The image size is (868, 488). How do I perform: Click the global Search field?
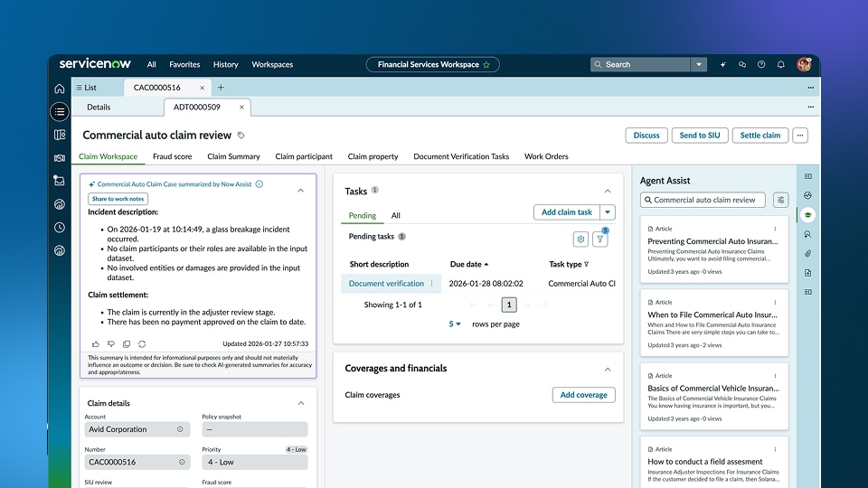(x=640, y=65)
